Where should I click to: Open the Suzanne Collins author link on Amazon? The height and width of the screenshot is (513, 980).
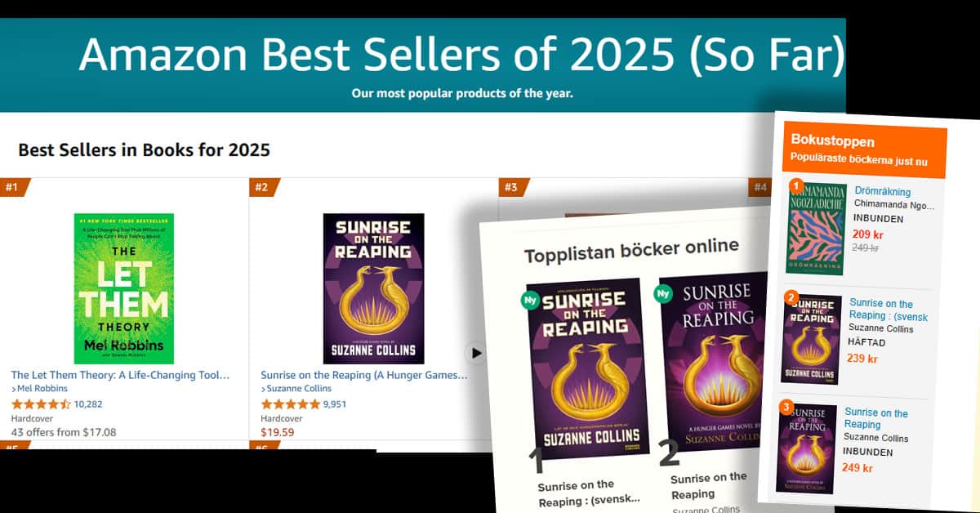[297, 389]
